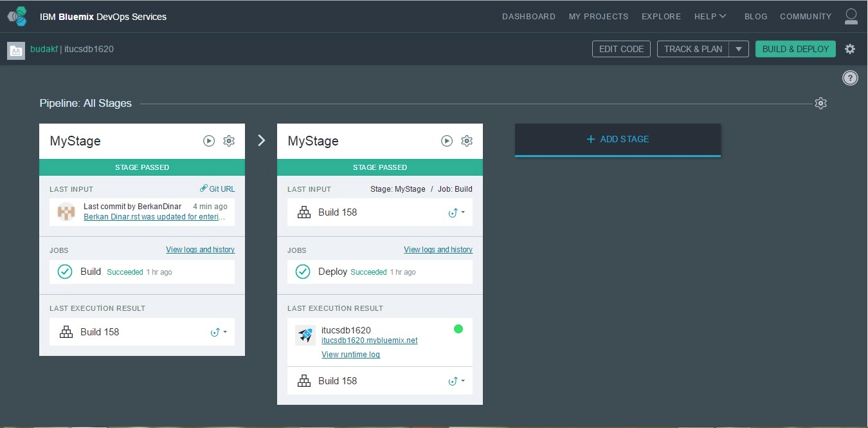
Task: Open pipeline settings gear for All Stages
Action: pos(820,103)
